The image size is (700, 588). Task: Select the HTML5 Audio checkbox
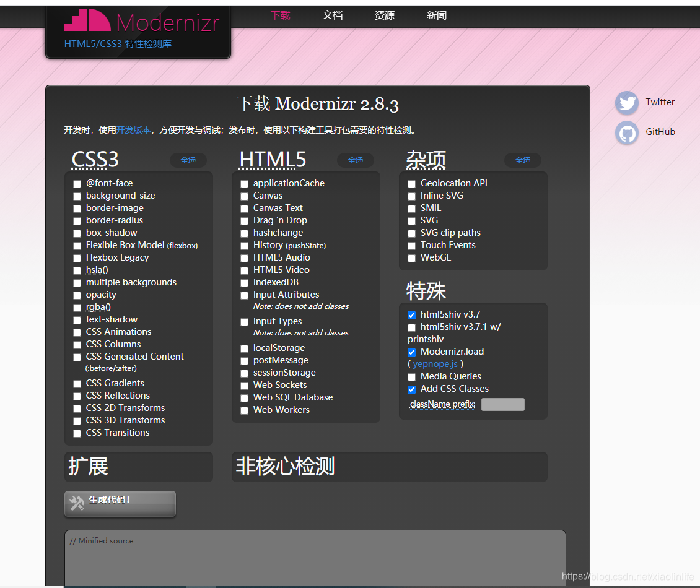point(244,258)
